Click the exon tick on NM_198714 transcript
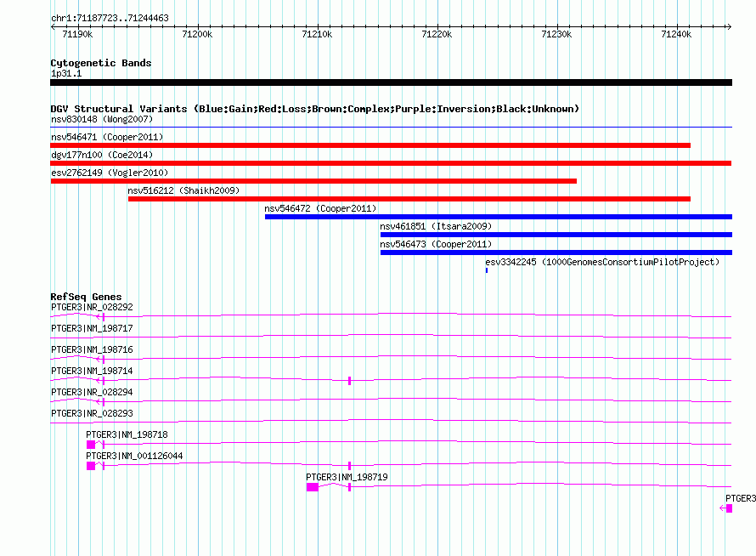Screen dimensions: 756x556 [350, 381]
